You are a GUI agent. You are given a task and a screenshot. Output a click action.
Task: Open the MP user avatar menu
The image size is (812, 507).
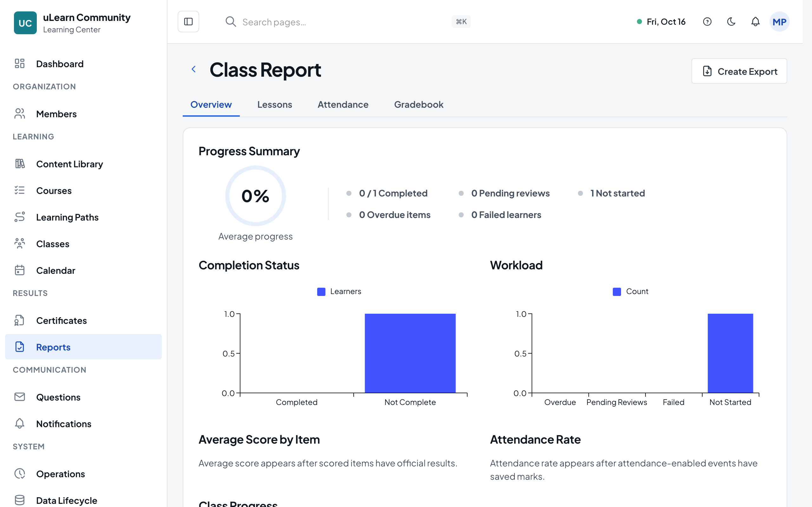(779, 22)
